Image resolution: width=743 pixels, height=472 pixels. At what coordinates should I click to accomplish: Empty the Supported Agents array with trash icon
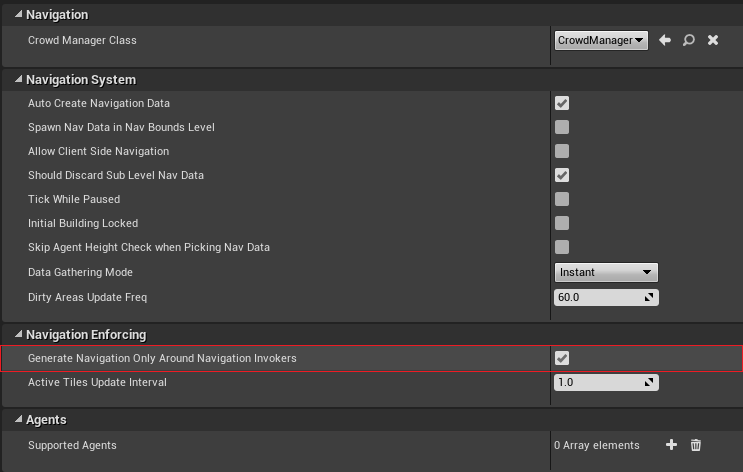point(696,445)
